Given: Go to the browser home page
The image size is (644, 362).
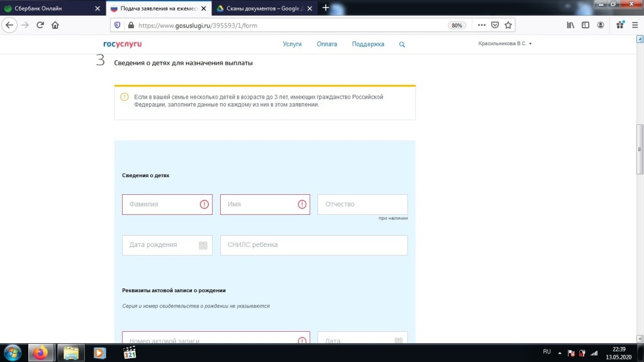Looking at the screenshot, I should pos(55,25).
